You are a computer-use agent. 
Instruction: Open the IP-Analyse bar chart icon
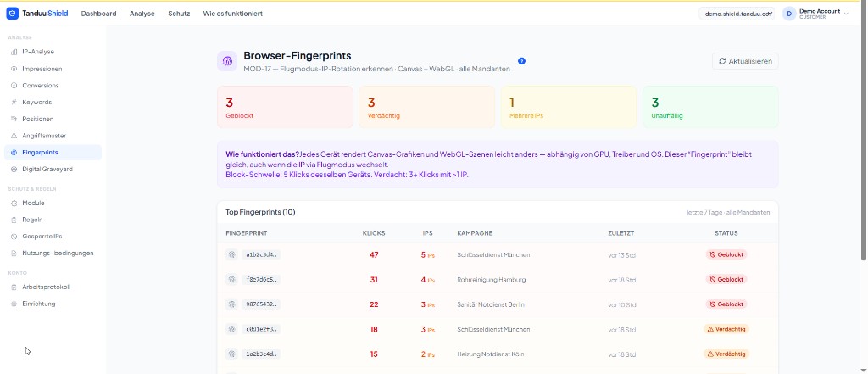(x=14, y=52)
